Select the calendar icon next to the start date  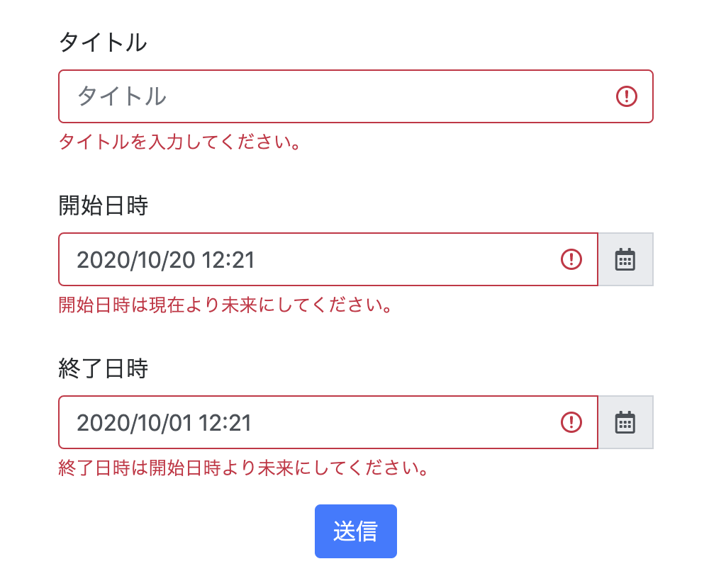(626, 259)
